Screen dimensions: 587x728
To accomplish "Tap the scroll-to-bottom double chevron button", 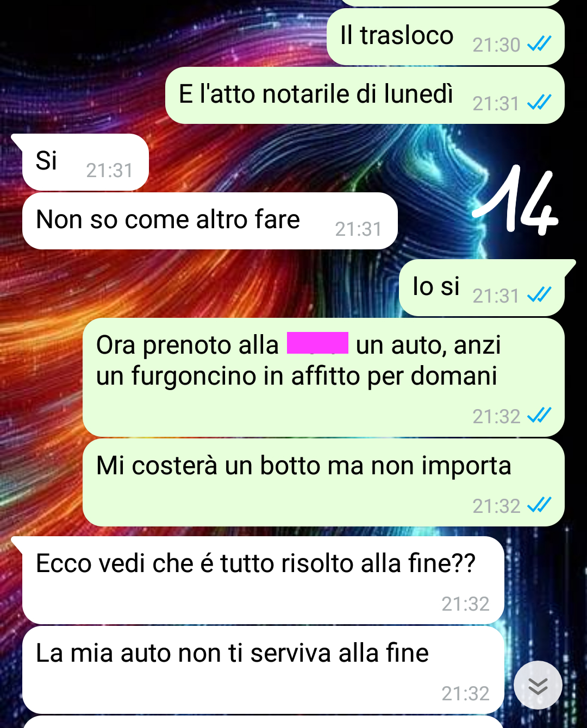I will click(x=538, y=685).
